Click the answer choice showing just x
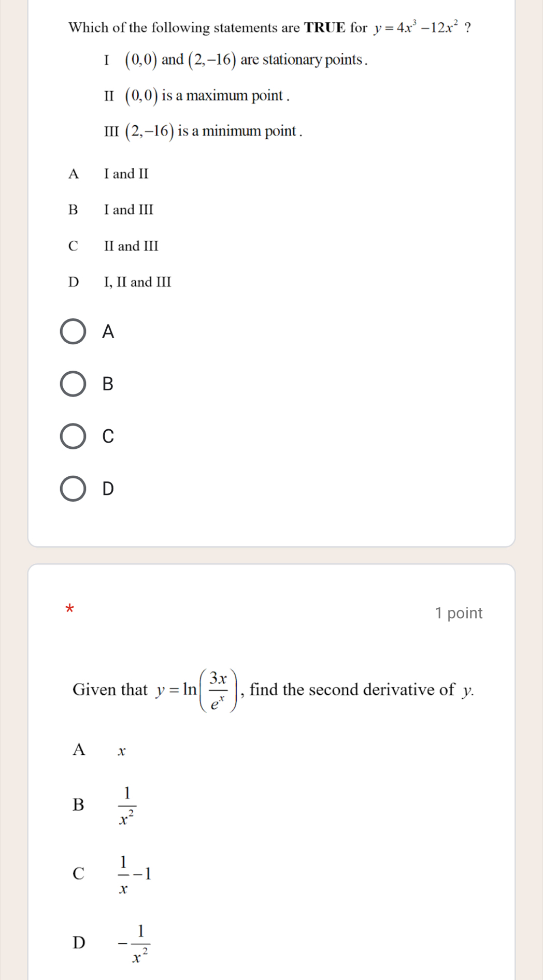This screenshot has height=980, width=543. (x=122, y=751)
